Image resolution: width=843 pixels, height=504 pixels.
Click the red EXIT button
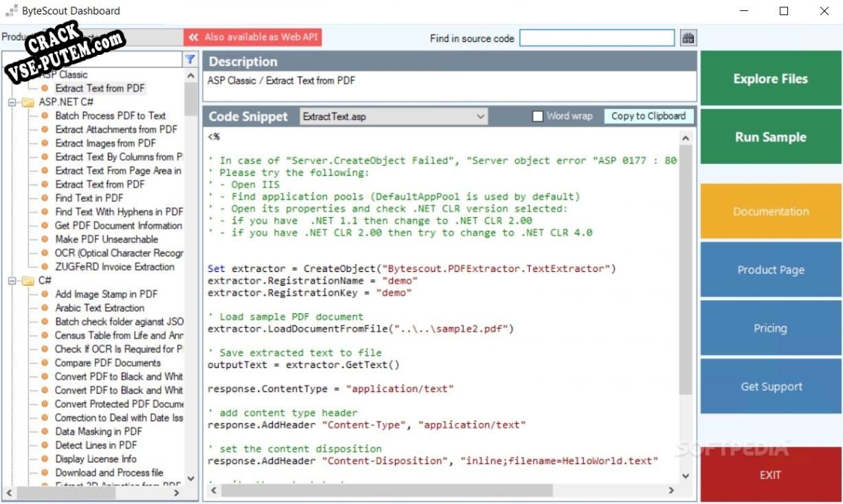coord(771,474)
